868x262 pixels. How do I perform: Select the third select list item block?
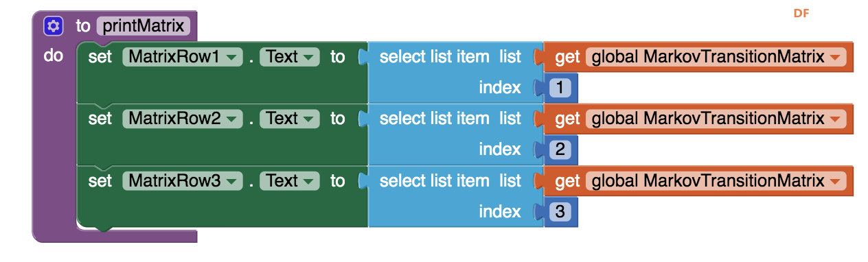(x=433, y=181)
